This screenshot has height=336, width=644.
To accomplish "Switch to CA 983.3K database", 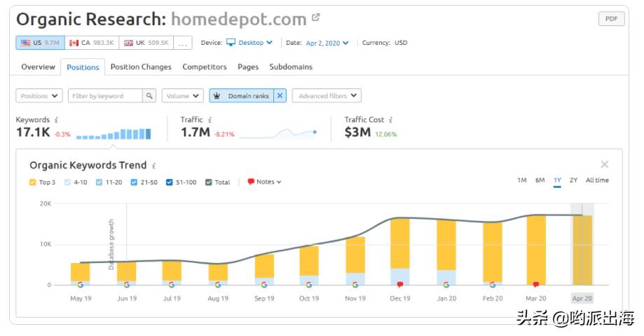I will [92, 43].
